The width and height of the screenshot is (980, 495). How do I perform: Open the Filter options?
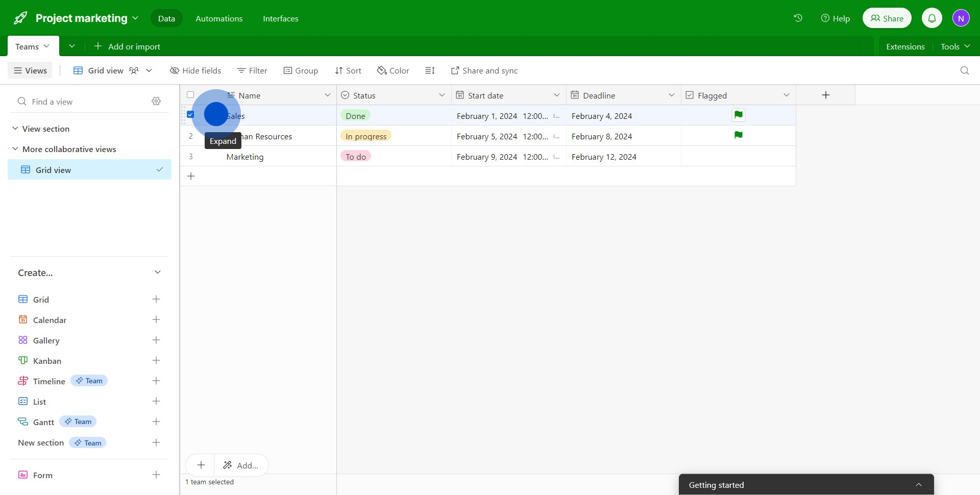(x=252, y=70)
